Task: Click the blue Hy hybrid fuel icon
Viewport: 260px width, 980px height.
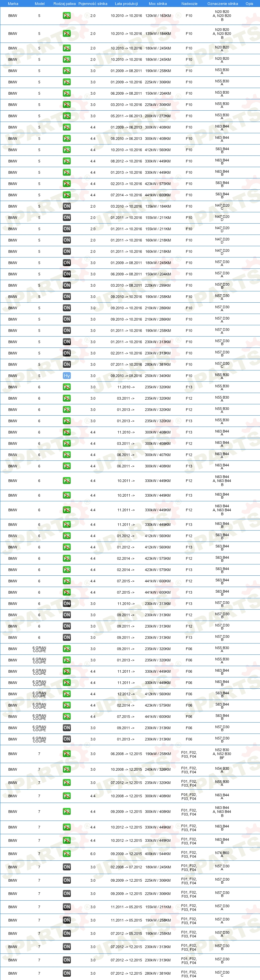Action: tap(66, 375)
